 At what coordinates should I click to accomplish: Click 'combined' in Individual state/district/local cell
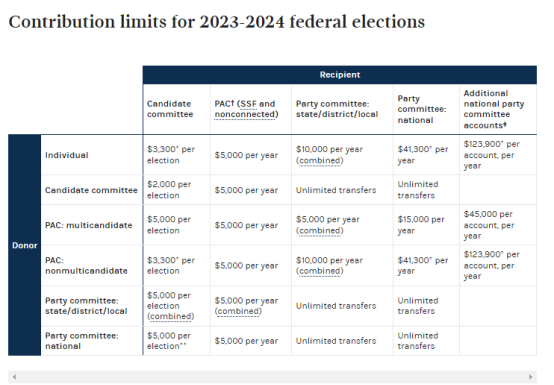click(x=319, y=161)
